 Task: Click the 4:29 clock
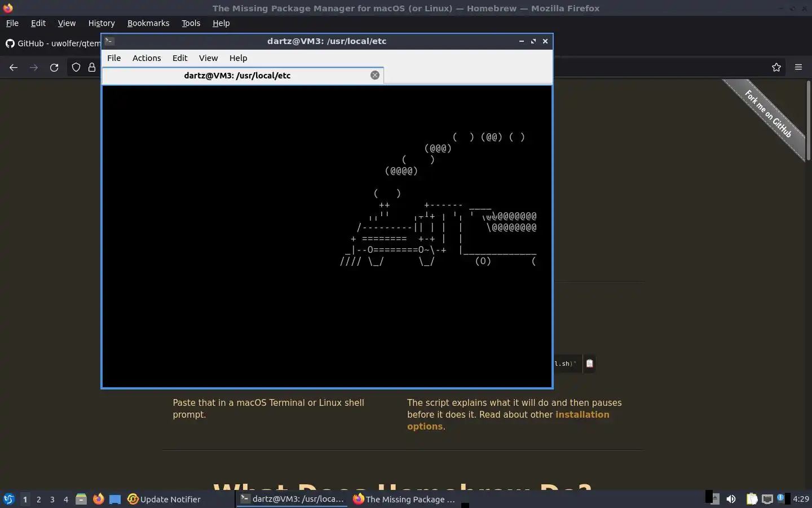click(801, 499)
